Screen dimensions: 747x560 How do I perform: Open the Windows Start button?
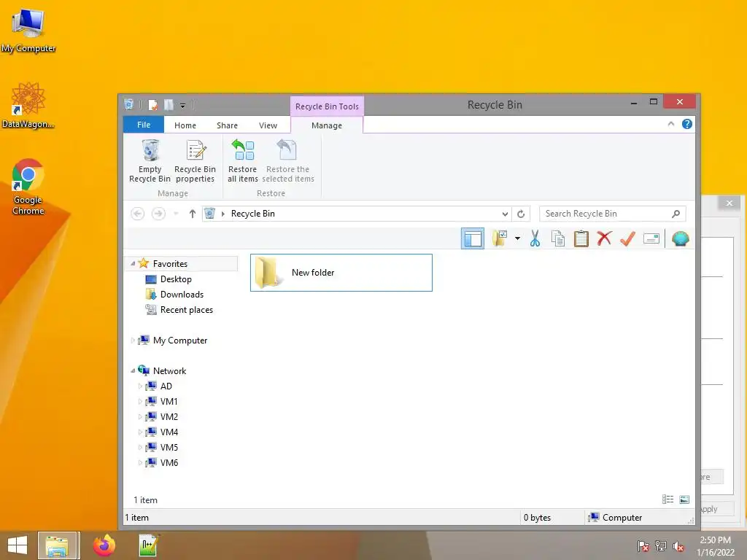click(18, 545)
